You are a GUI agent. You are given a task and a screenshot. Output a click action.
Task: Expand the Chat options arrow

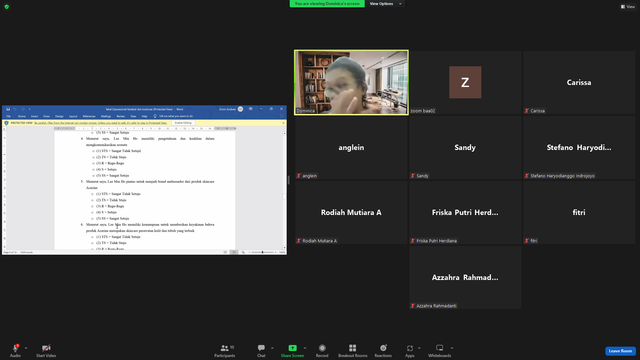(272, 348)
